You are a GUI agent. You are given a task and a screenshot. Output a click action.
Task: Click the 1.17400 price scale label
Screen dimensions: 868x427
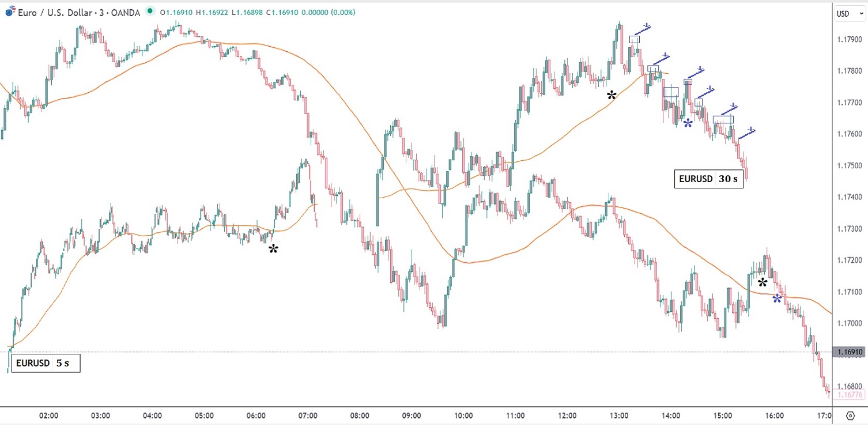point(850,198)
